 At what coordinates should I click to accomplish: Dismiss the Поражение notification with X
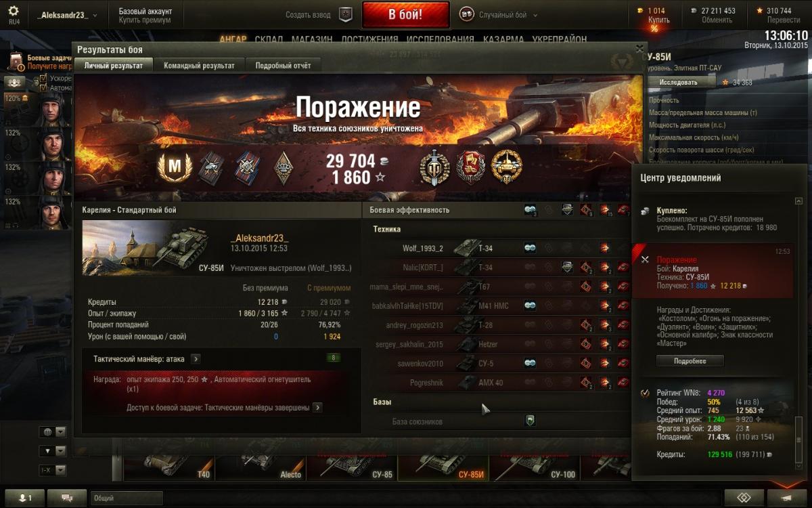point(645,259)
